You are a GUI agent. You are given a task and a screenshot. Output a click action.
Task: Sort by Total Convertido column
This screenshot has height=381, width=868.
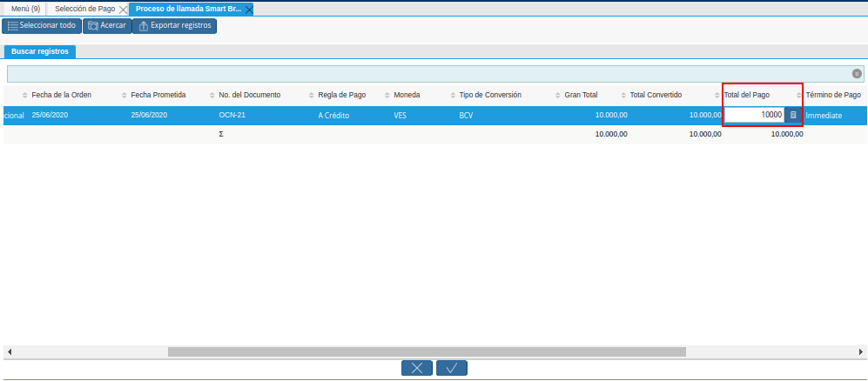[656, 95]
